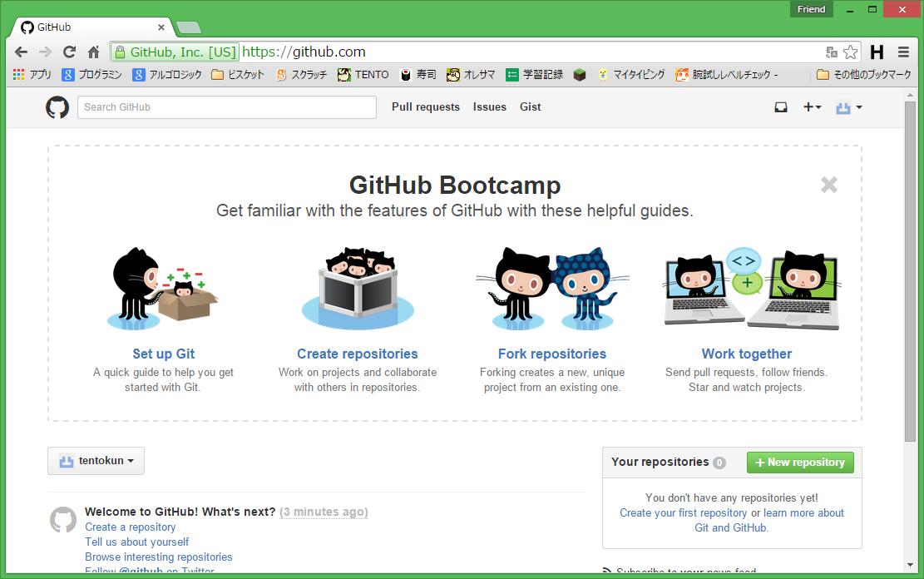Click the green New repository button
Viewport: 924px width, 579px height.
coord(800,462)
